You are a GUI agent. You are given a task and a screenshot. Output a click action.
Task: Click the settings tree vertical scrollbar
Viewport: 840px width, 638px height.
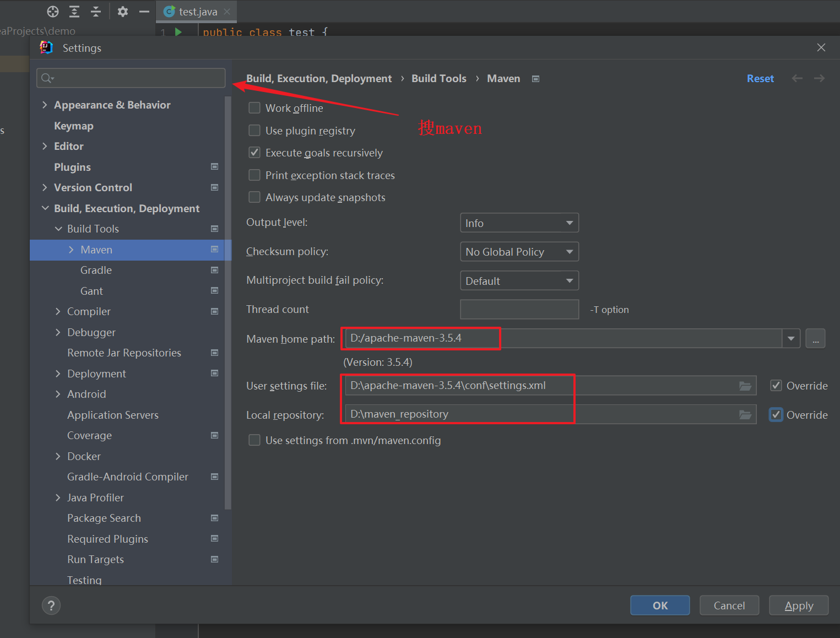click(x=228, y=303)
